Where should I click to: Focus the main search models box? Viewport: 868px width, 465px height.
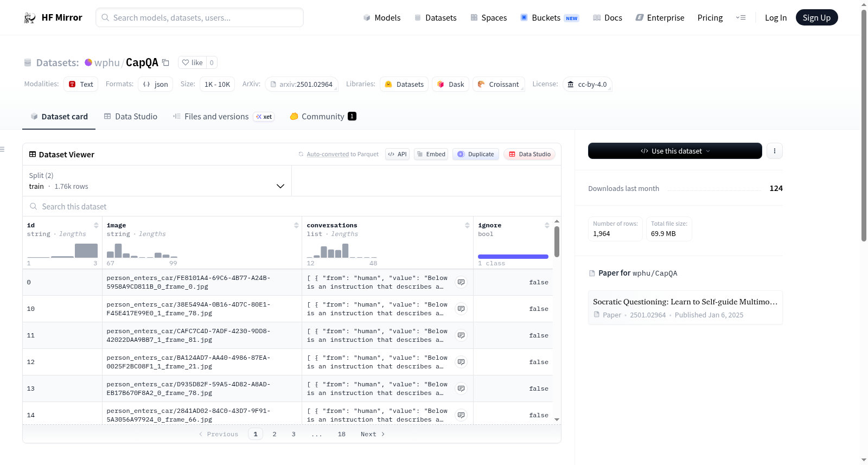(x=200, y=17)
